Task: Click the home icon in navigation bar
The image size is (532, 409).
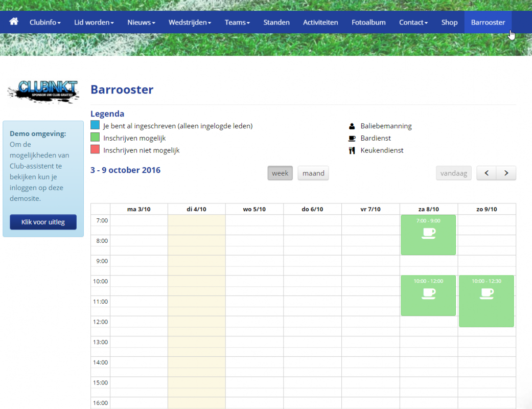Action: click(x=14, y=22)
